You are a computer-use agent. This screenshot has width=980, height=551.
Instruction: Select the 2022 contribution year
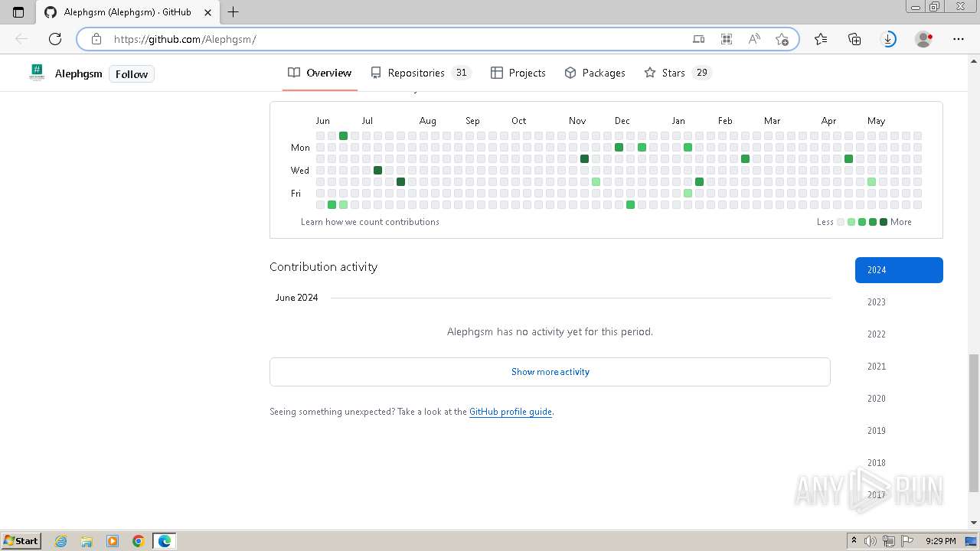click(899, 334)
